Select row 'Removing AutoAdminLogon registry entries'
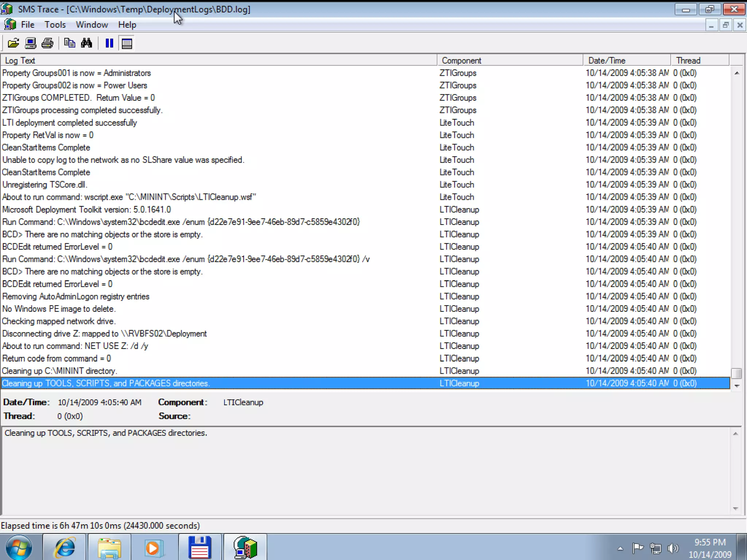 365,296
